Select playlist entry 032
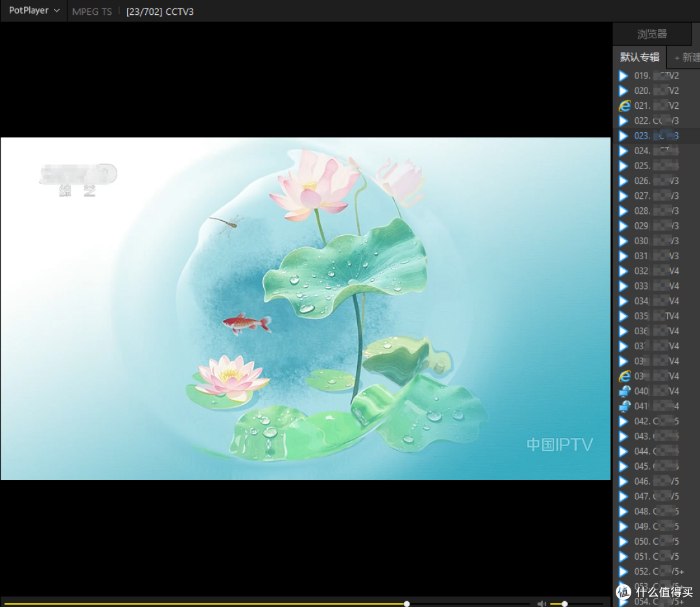Viewport: 700px width, 607px height. coord(657,271)
